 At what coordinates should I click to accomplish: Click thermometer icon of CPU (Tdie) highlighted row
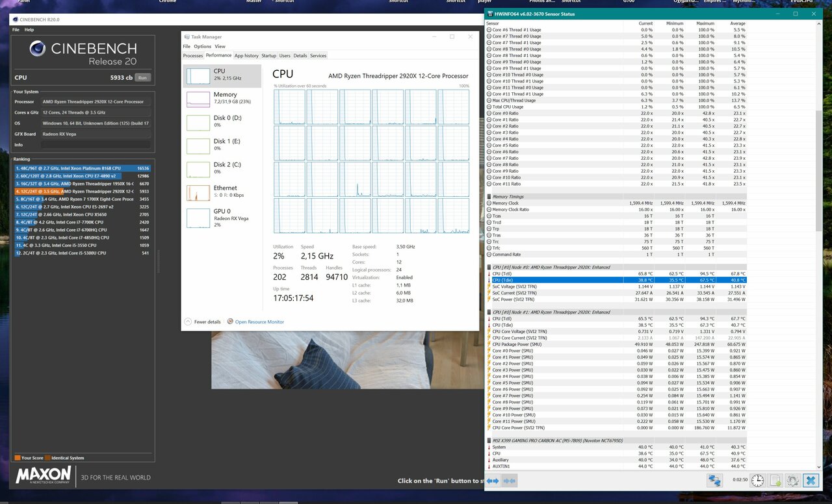(x=489, y=280)
